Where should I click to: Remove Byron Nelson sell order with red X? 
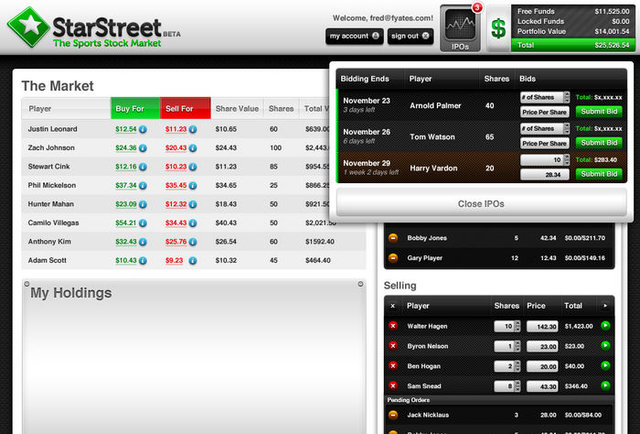click(393, 346)
